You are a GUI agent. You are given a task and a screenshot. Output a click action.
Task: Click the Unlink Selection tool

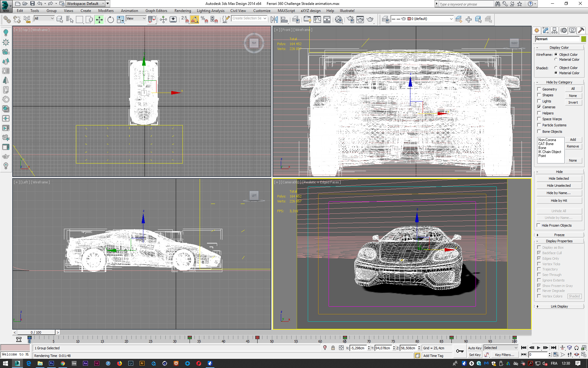[17, 20]
